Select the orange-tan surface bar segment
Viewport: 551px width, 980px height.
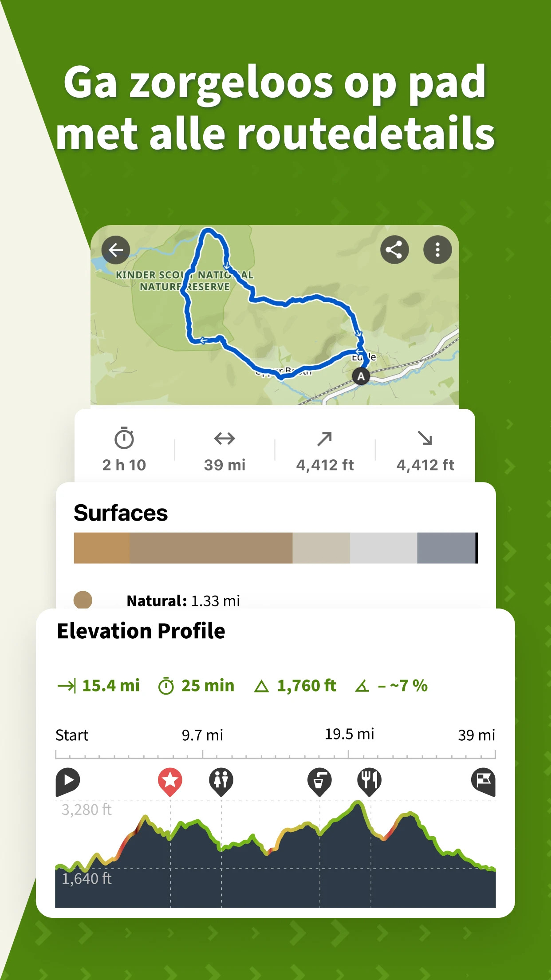click(x=102, y=548)
